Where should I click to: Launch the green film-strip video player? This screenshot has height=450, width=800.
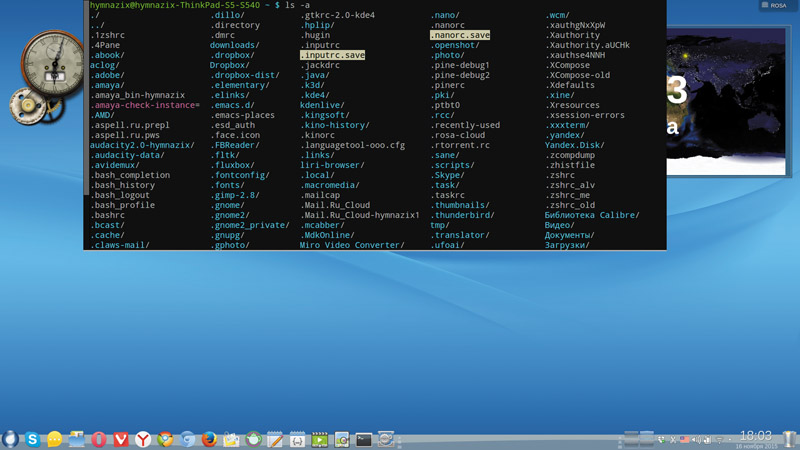coord(319,439)
